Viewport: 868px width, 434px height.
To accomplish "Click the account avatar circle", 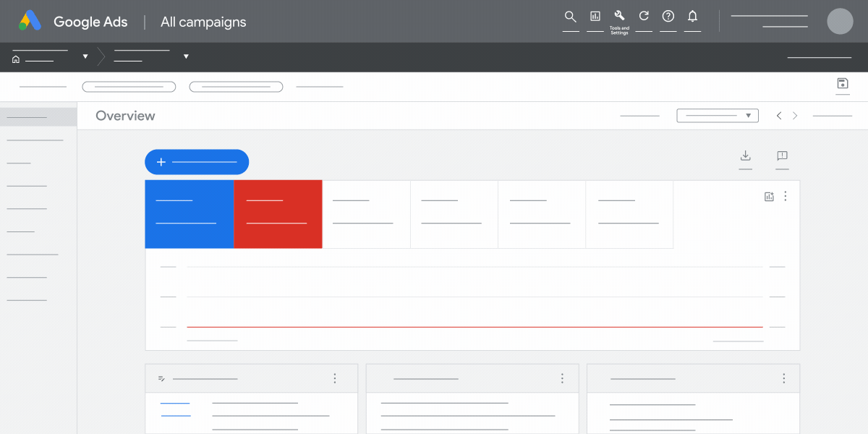I will (840, 21).
